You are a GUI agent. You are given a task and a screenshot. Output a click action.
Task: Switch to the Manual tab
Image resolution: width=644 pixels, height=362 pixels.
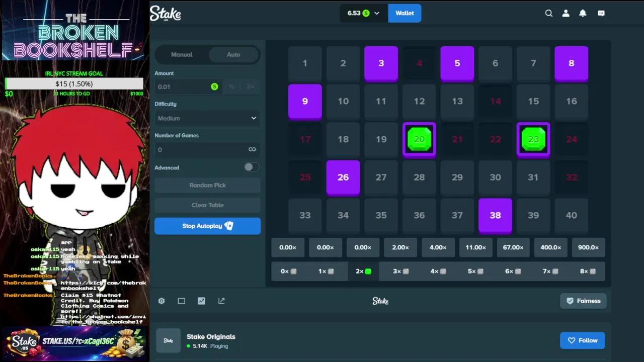[x=182, y=54]
